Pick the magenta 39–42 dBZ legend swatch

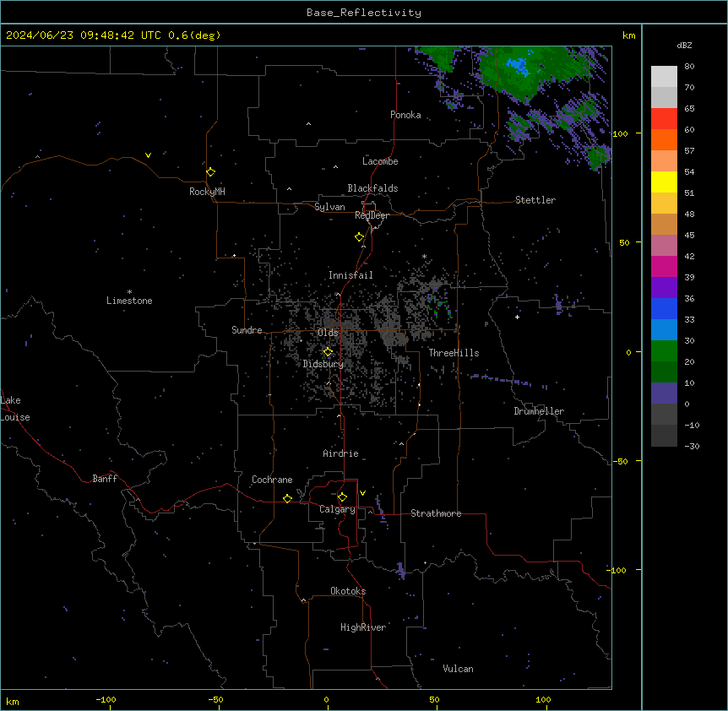click(664, 266)
